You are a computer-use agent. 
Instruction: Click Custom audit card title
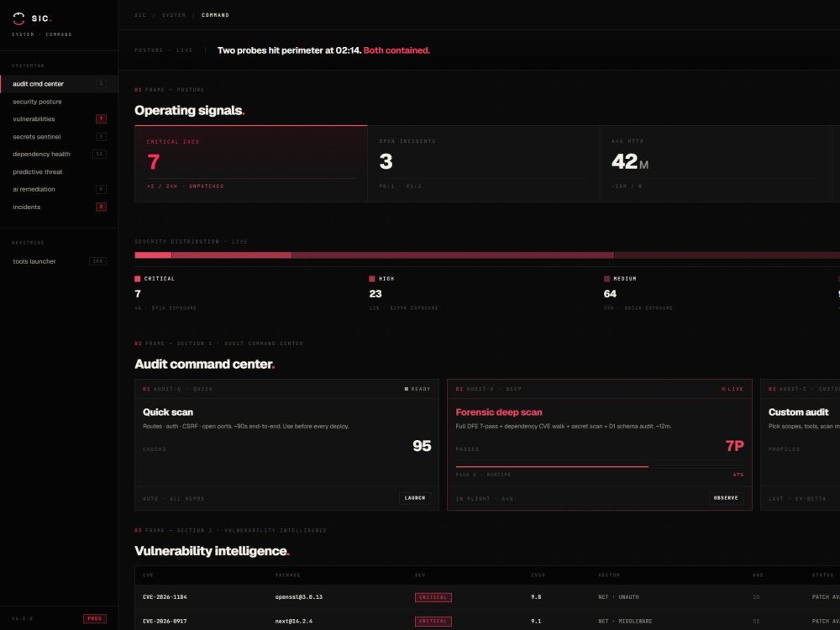click(798, 412)
